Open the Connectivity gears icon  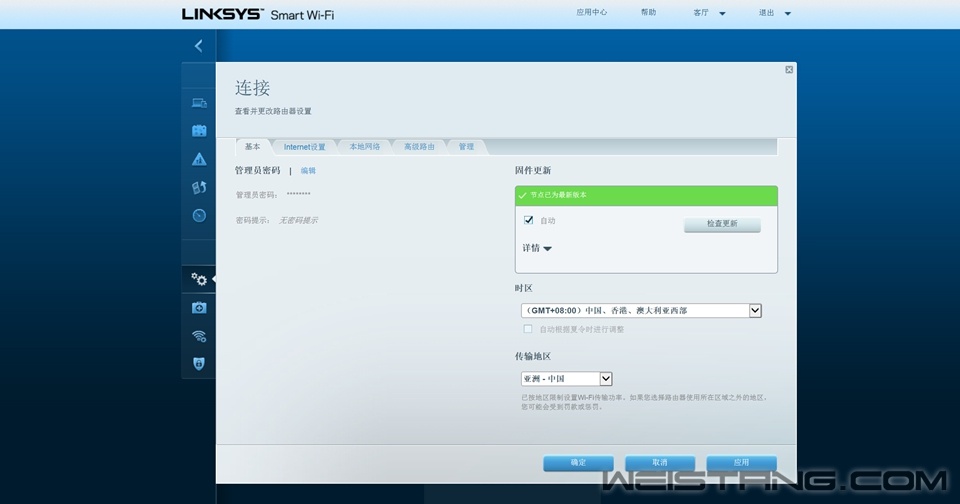(199, 279)
